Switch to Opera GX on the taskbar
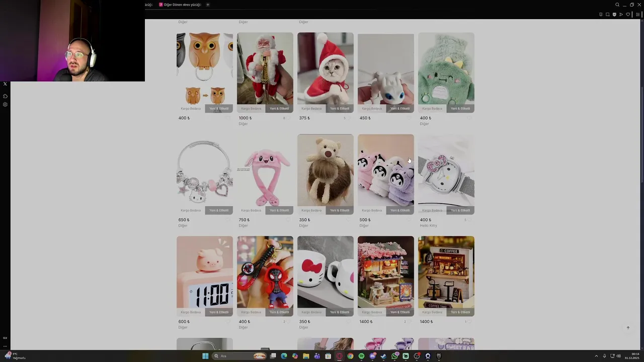Screen dimensions: 644x362 point(339,356)
